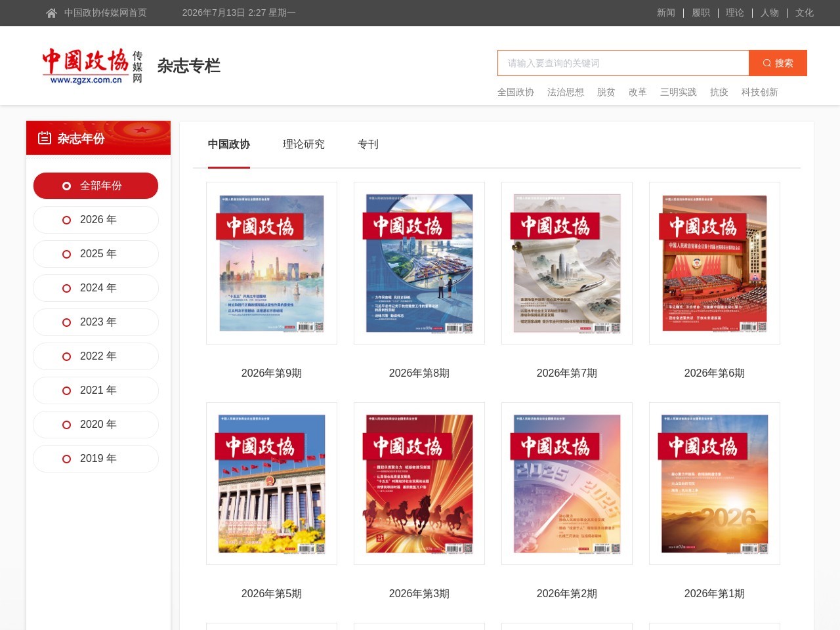Click the calendar icon beside 杂志年份
The height and width of the screenshot is (630, 840).
pos(45,138)
